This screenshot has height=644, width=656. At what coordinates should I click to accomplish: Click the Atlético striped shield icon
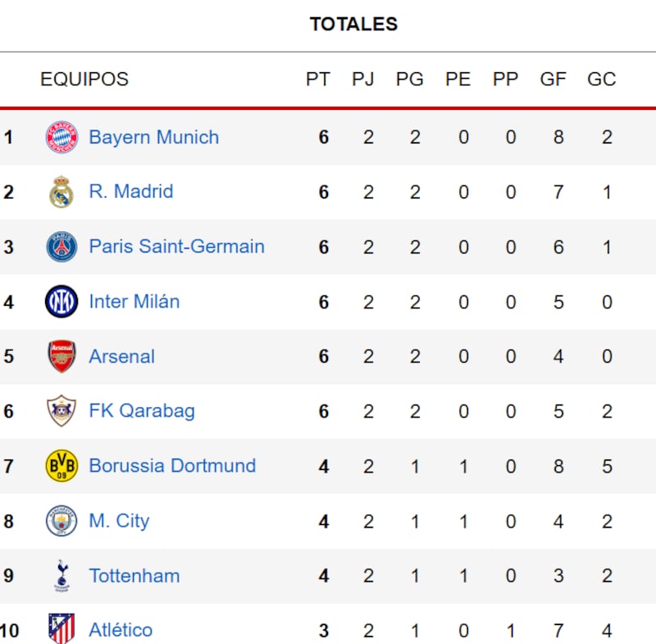[61, 629]
